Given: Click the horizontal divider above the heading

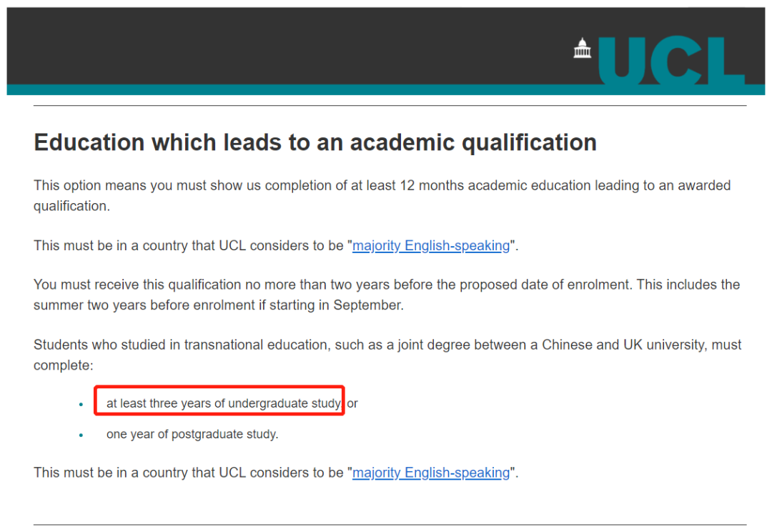Looking at the screenshot, I should (390, 105).
